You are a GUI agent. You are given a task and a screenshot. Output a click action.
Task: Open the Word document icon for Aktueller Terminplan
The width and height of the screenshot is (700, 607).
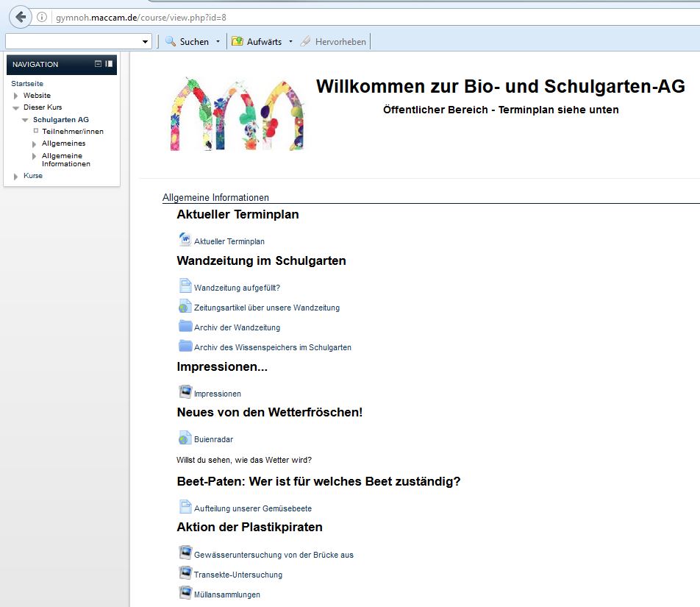click(x=185, y=240)
